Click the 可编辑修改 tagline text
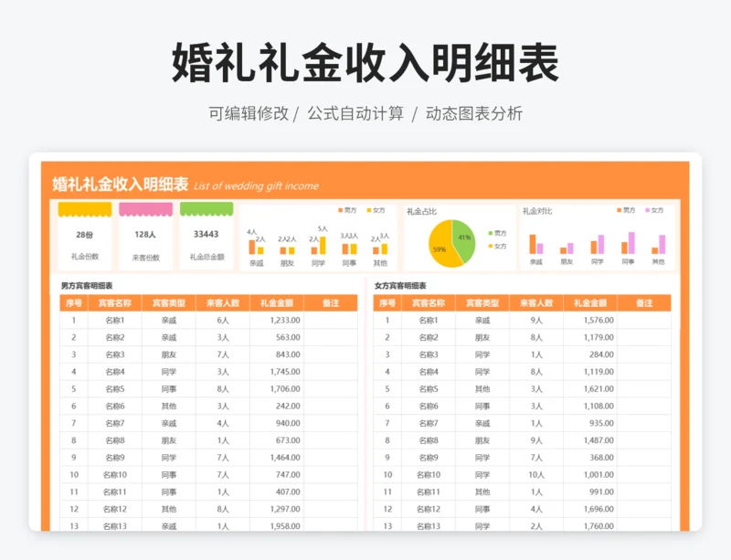Viewport: 731px width, 560px height. (249, 113)
